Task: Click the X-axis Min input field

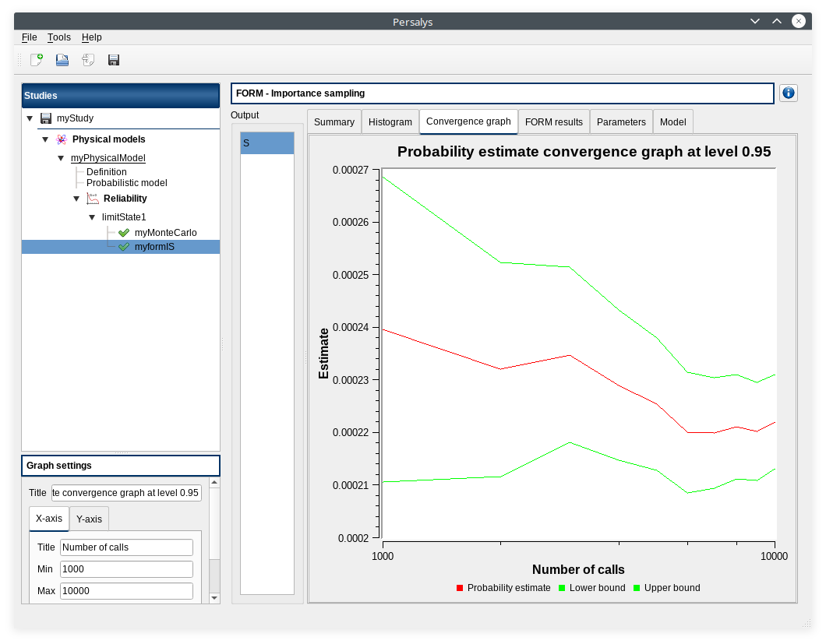Action: pyautogui.click(x=126, y=569)
